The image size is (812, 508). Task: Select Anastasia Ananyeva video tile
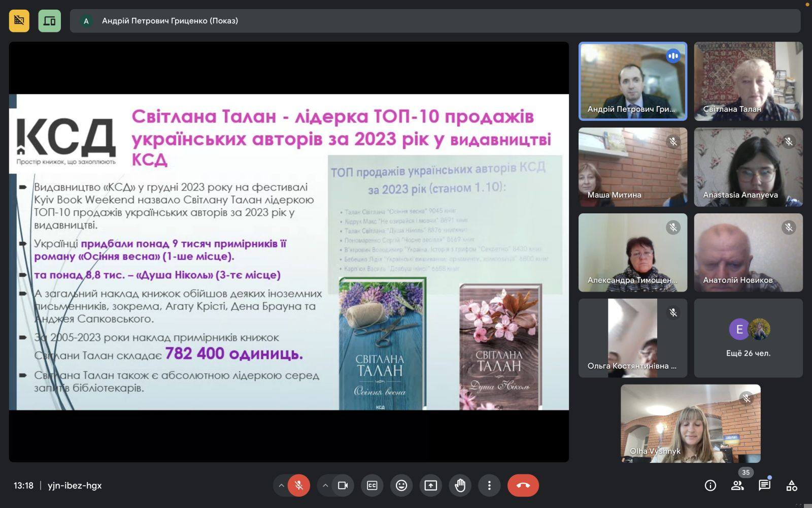(749, 167)
